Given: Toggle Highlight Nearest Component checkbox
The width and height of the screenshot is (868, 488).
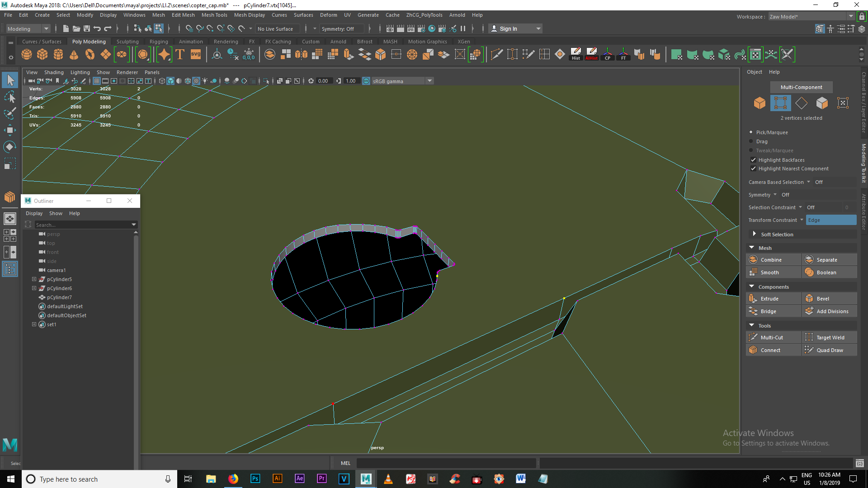Looking at the screenshot, I should [x=753, y=169].
